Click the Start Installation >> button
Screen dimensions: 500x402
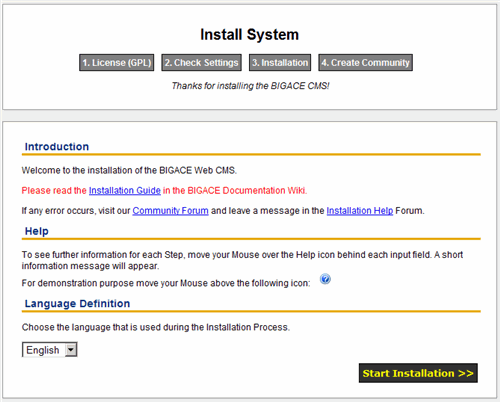418,373
